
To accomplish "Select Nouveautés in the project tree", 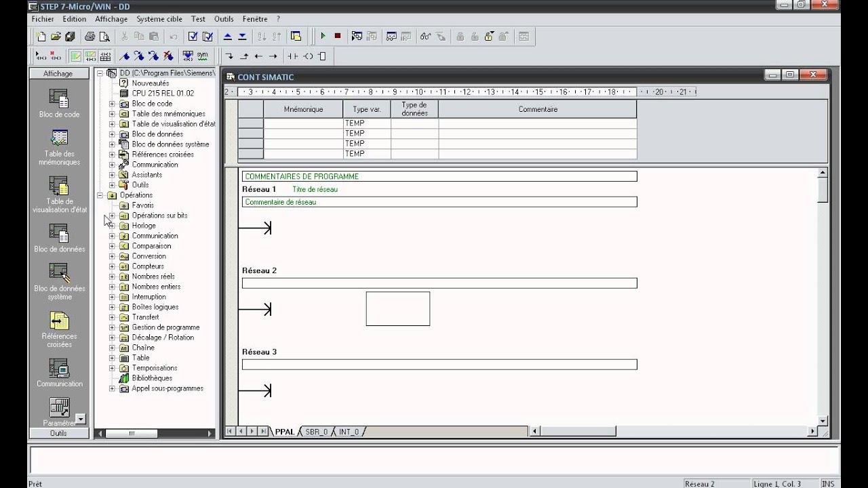I will tap(150, 83).
